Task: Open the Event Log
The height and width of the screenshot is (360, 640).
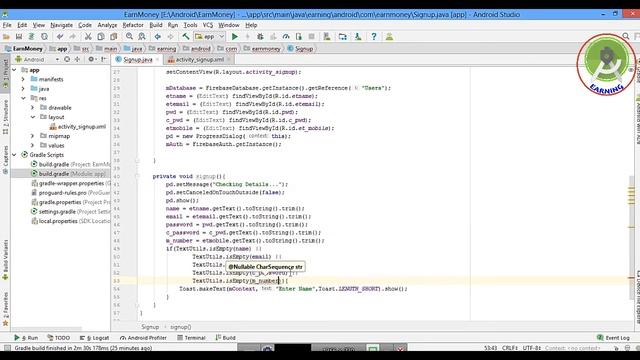Action: point(613,338)
